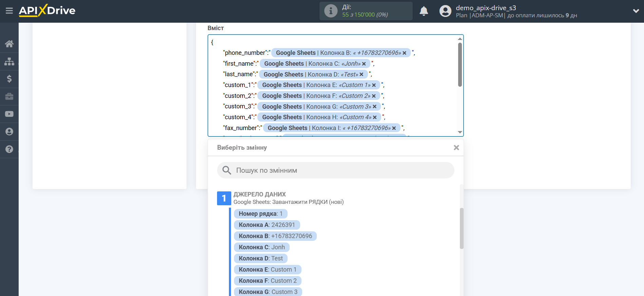Open the briefcase icon in sidebar
This screenshot has width=644, height=296.
[x=9, y=97]
